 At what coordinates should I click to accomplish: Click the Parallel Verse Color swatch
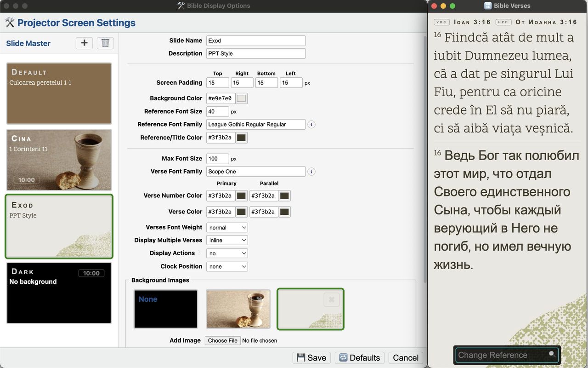[284, 212]
